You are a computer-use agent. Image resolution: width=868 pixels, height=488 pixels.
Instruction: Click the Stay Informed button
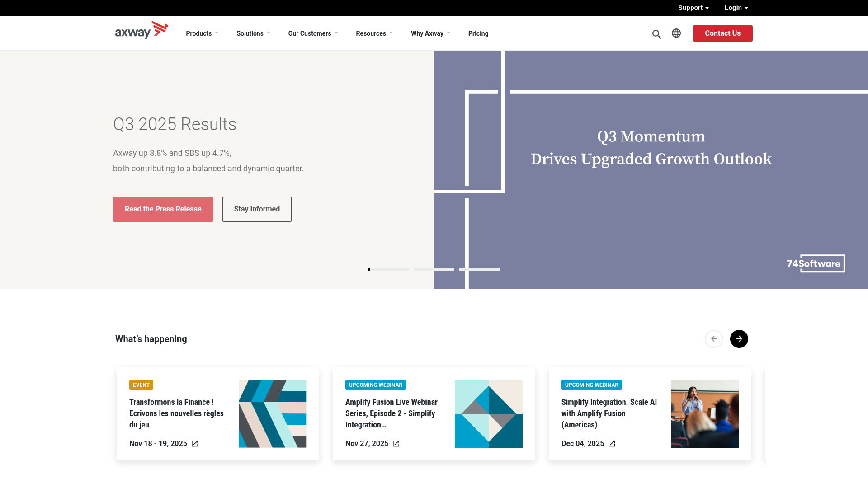pyautogui.click(x=256, y=209)
